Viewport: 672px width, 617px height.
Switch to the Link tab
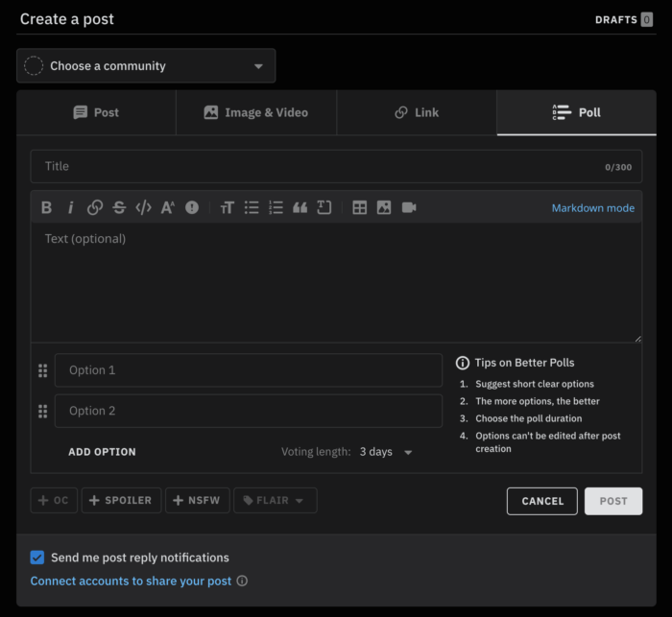417,112
